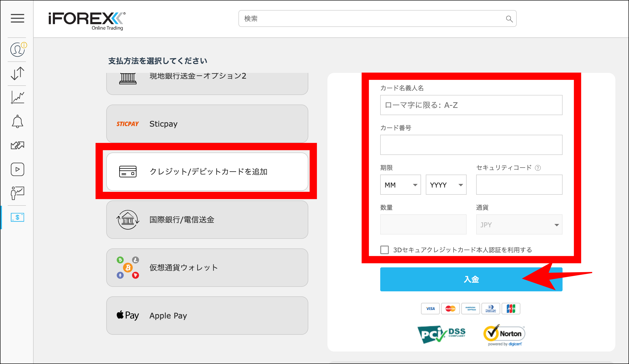Open the YYYY expiry year dropdown
Viewport: 629px width, 364px height.
[x=446, y=185]
